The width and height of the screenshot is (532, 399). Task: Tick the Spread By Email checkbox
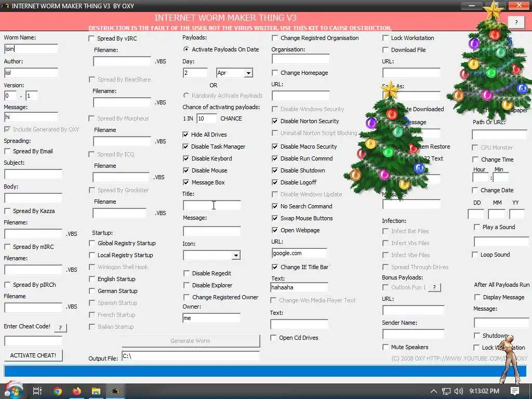(7, 151)
